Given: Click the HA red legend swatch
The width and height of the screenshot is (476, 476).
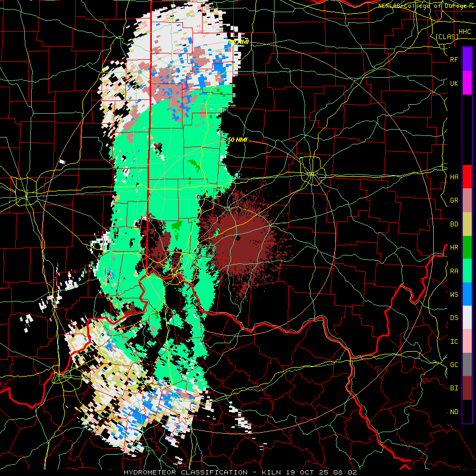Looking at the screenshot, I should coord(467,177).
